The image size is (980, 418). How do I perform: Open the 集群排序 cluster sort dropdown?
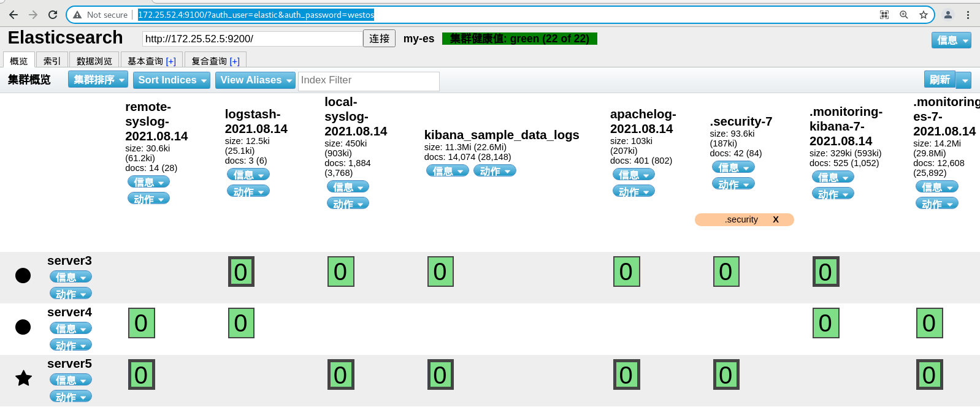pyautogui.click(x=98, y=80)
